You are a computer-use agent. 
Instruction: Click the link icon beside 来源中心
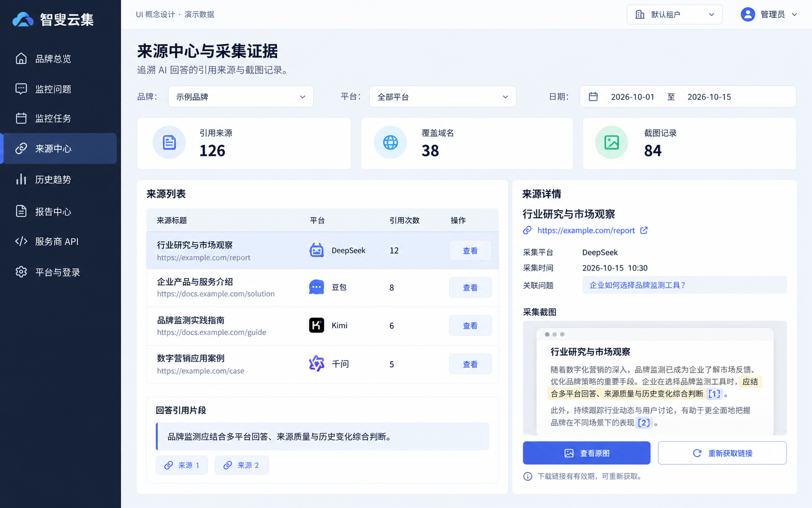coord(21,149)
